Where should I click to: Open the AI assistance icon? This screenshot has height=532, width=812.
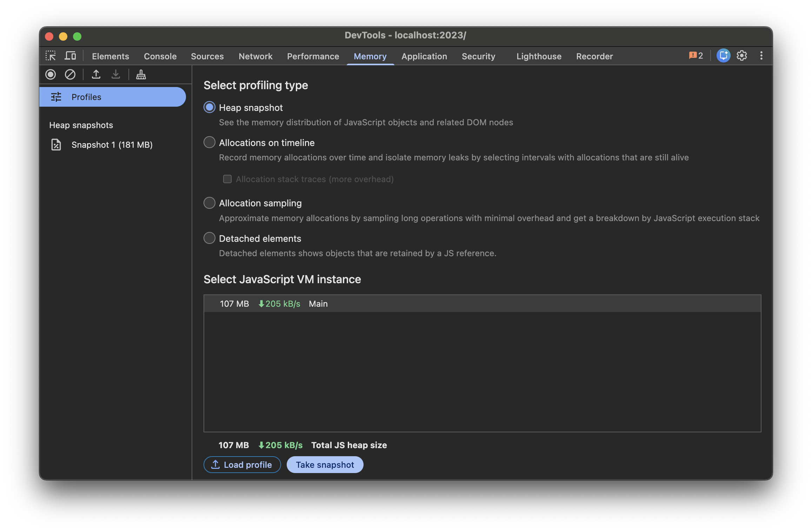tap(723, 56)
